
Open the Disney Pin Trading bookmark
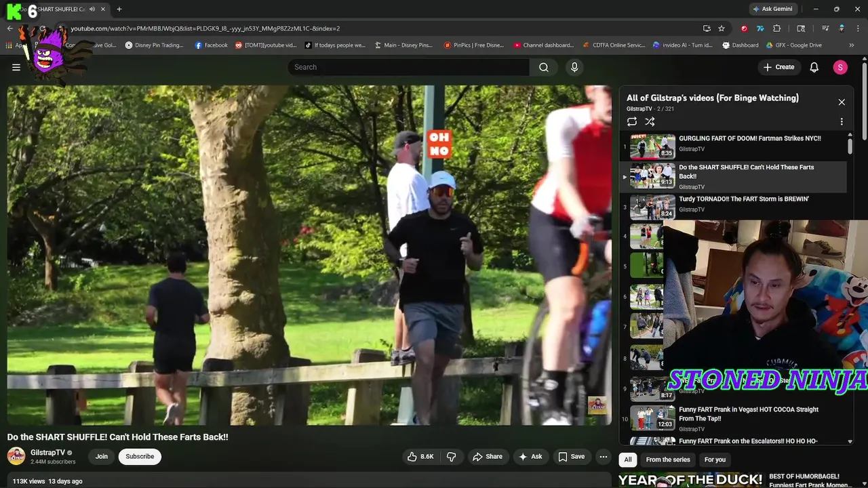point(155,45)
